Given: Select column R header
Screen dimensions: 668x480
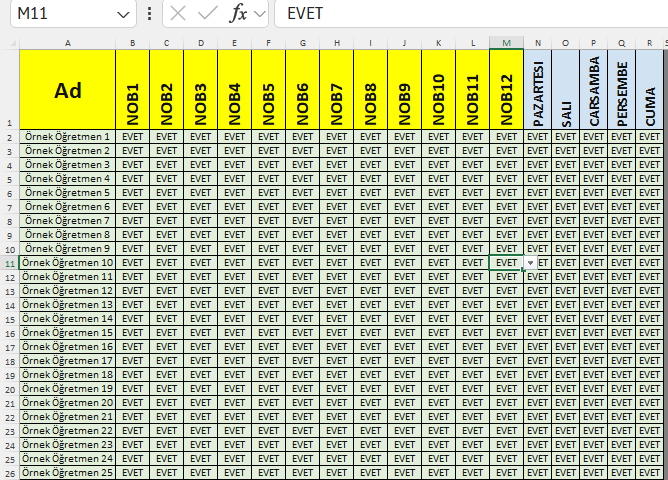Looking at the screenshot, I should coord(649,43).
